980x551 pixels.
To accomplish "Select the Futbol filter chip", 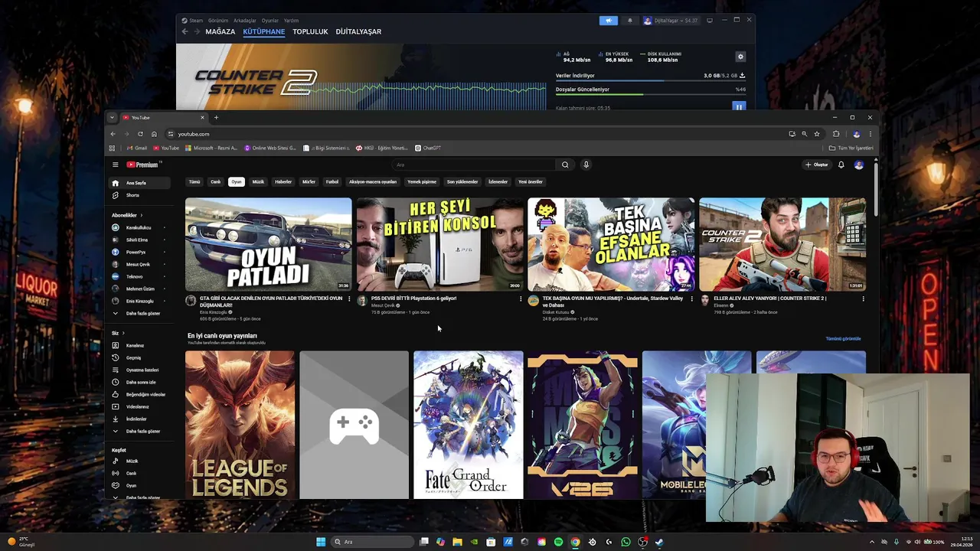I will [332, 182].
